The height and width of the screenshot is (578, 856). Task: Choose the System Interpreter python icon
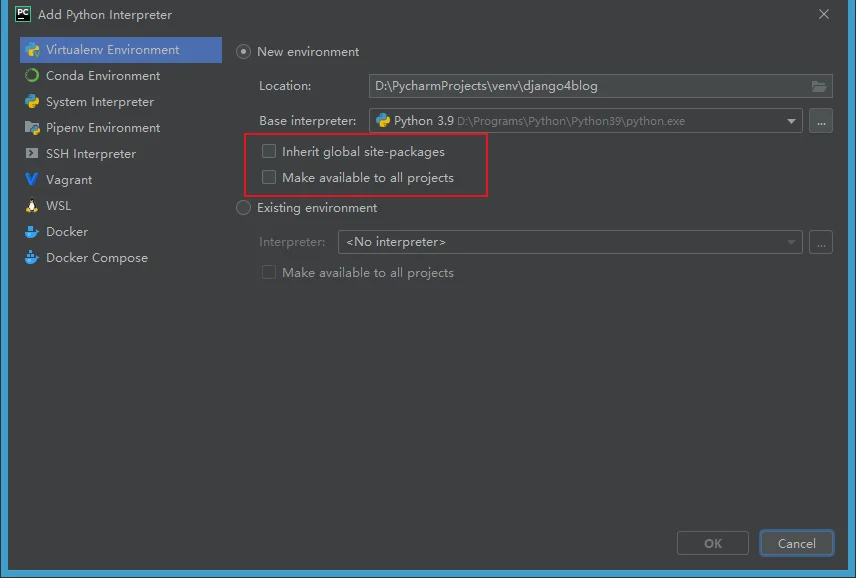pyautogui.click(x=32, y=102)
